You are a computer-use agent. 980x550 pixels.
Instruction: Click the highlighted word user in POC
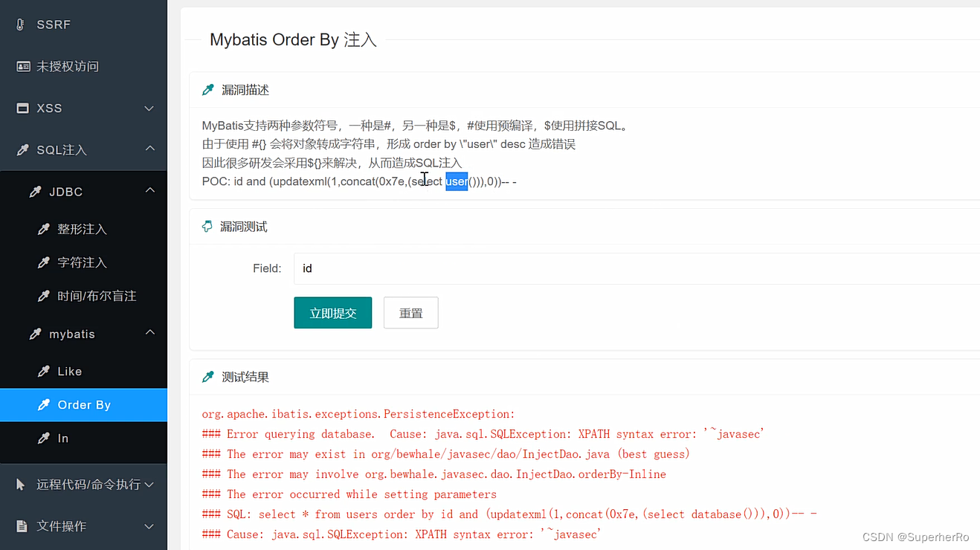point(457,181)
